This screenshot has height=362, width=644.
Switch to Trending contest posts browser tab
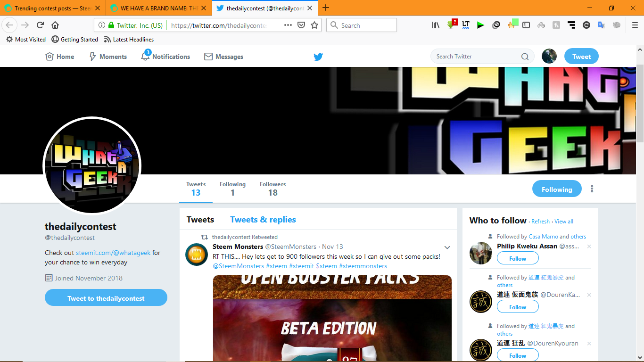pyautogui.click(x=53, y=8)
